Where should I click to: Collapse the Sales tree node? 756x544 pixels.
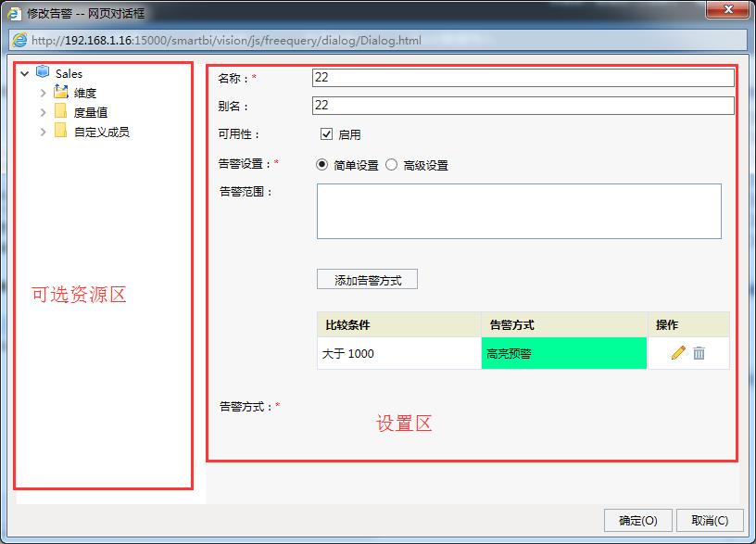pos(25,74)
